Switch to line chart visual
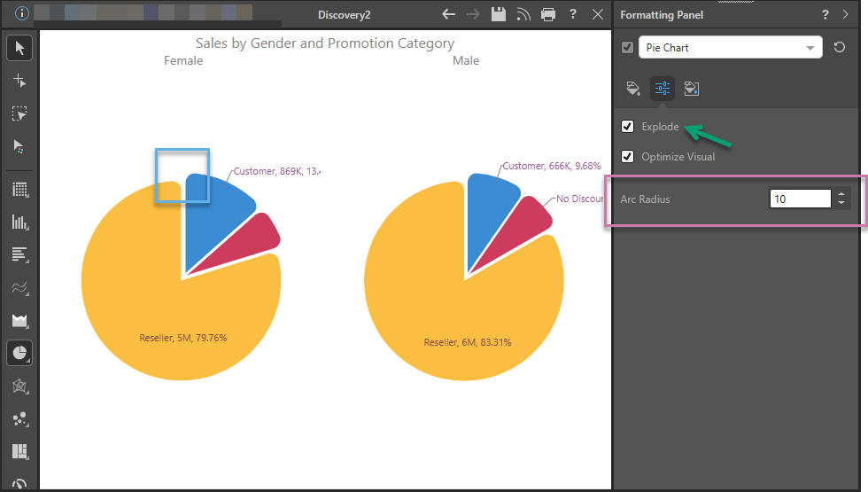Image resolution: width=868 pixels, height=492 pixels. point(19,288)
